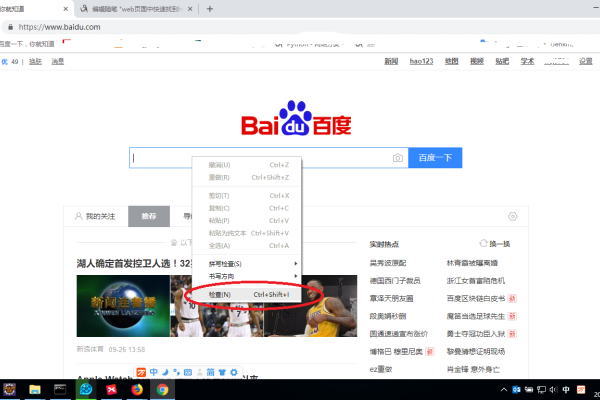600x400 pixels.
Task: Switch to the 我的关注 tab
Action: (x=96, y=216)
